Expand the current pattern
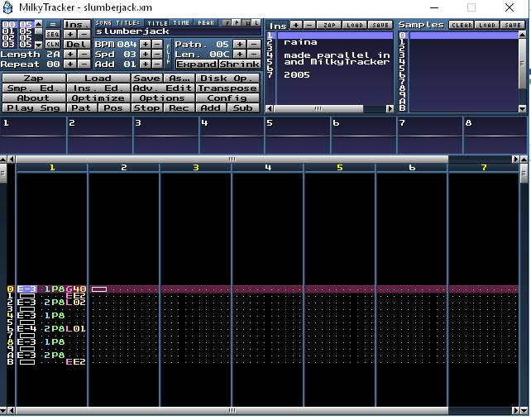The height and width of the screenshot is (420, 531). coord(196,64)
